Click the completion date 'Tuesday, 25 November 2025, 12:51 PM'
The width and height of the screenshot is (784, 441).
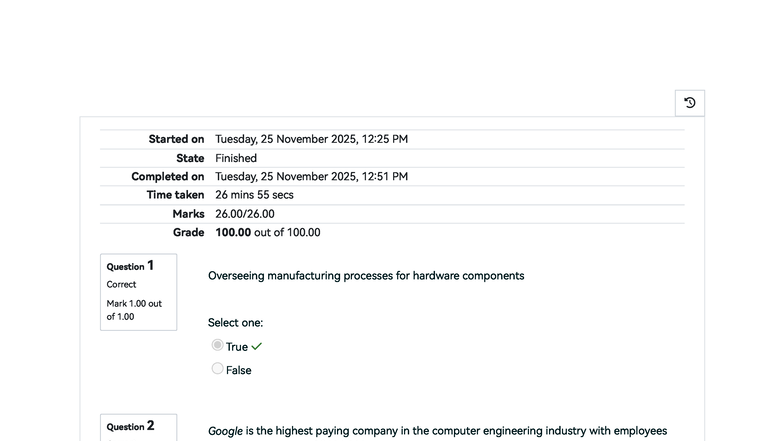pos(312,176)
